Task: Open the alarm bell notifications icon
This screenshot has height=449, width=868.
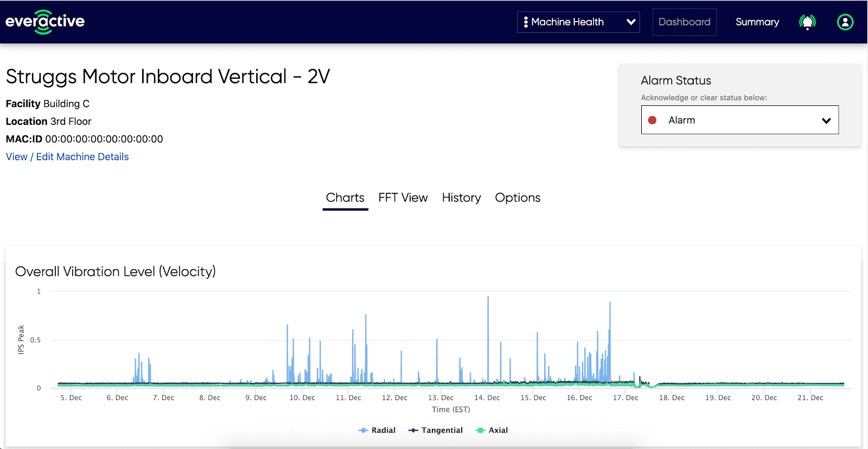Action: click(807, 22)
